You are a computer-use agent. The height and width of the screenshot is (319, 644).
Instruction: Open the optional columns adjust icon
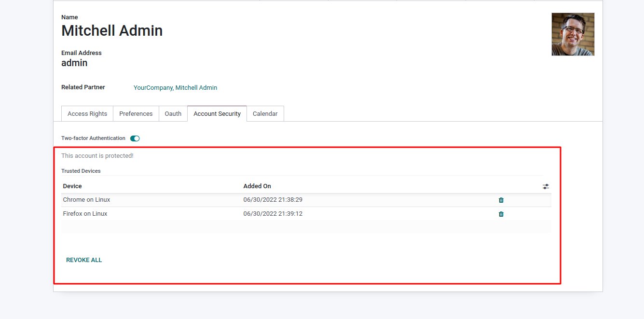[x=546, y=186]
